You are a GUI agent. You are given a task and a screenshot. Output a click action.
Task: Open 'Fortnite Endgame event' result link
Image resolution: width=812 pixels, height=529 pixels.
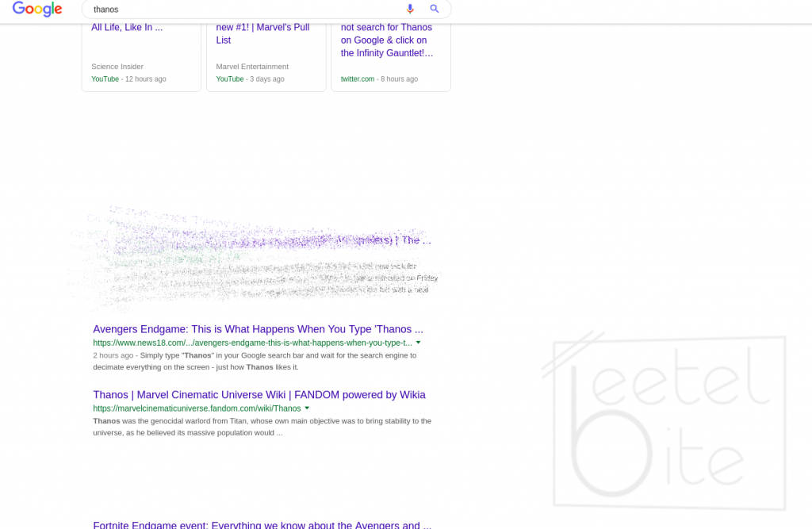tap(262, 524)
